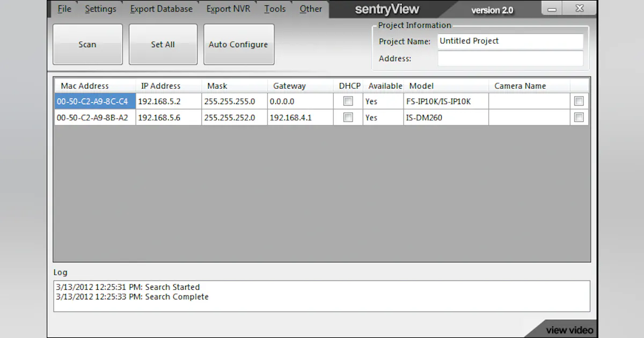
Task: Click Camera Name cell for IS-DM260 row
Action: 529,117
